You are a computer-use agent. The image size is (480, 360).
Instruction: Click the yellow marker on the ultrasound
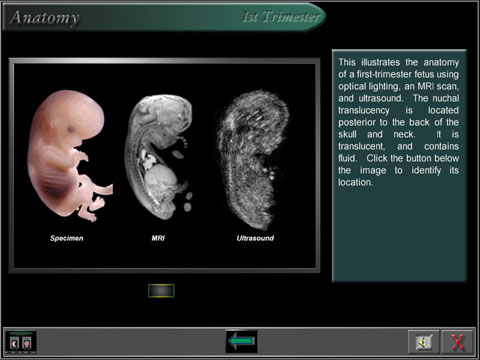click(x=232, y=141)
